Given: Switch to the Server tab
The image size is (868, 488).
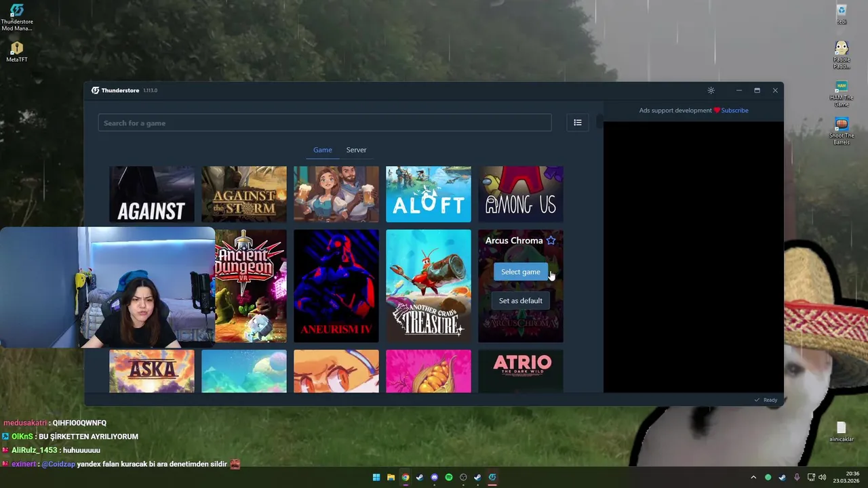Looking at the screenshot, I should pos(356,150).
